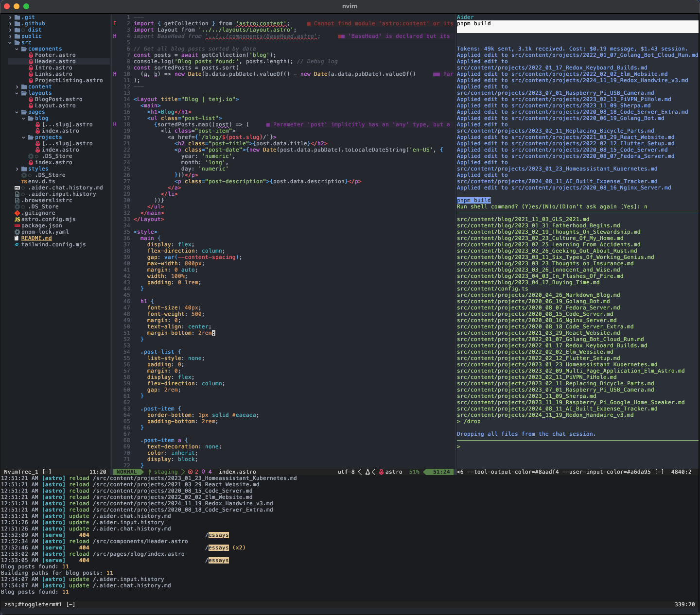
Task: Click the orange diamond icon on .gitignore
Action: point(18,213)
